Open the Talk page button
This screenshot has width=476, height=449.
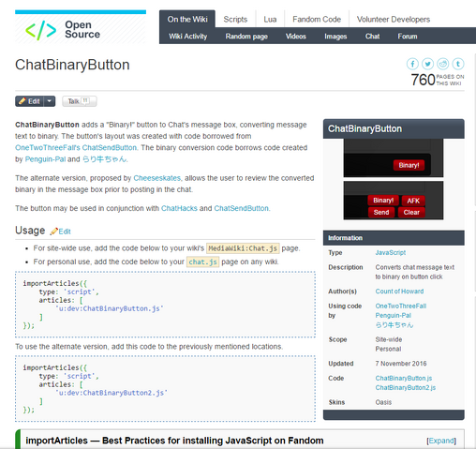80,101
